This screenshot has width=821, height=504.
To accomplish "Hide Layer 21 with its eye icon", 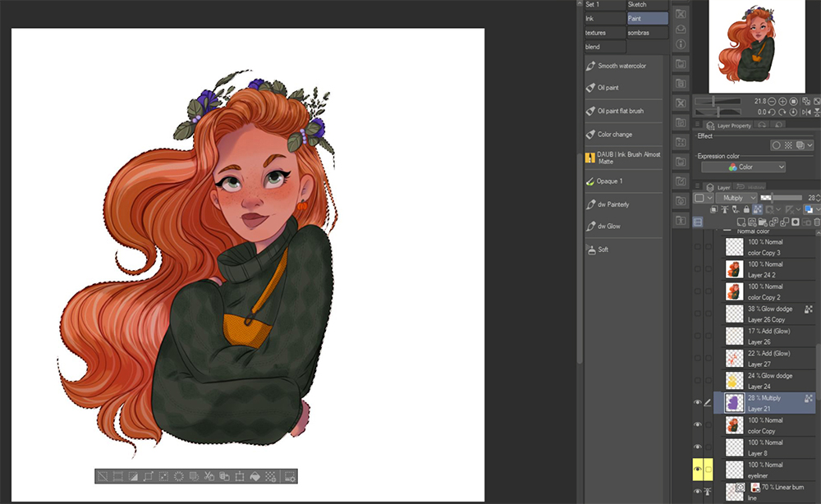I will [698, 402].
